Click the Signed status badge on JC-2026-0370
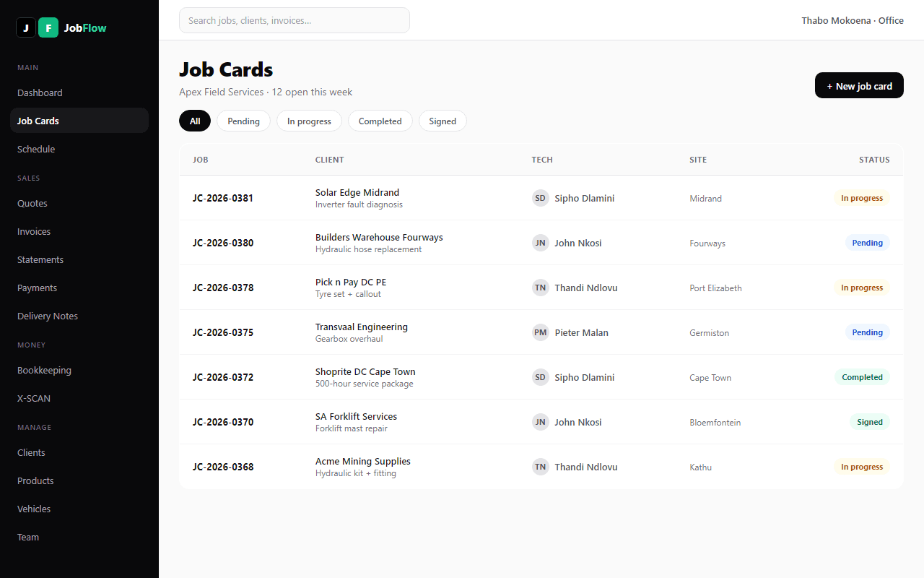The height and width of the screenshot is (578, 924). point(870,422)
